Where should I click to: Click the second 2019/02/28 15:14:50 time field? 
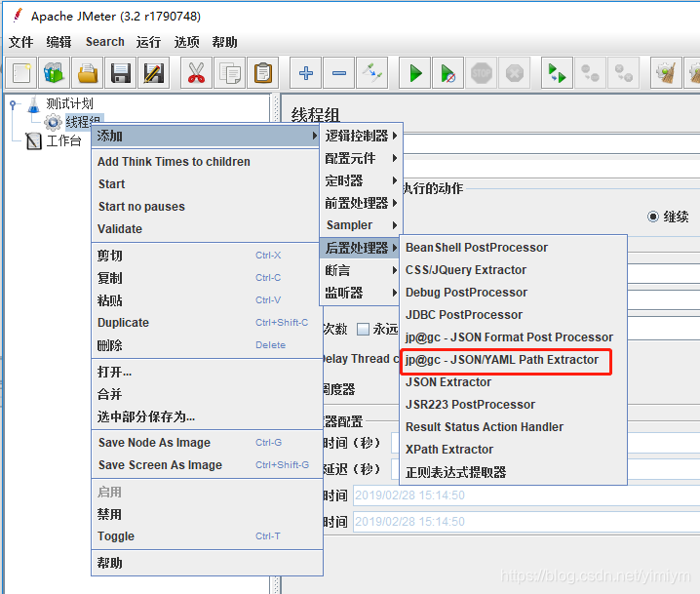[526, 522]
